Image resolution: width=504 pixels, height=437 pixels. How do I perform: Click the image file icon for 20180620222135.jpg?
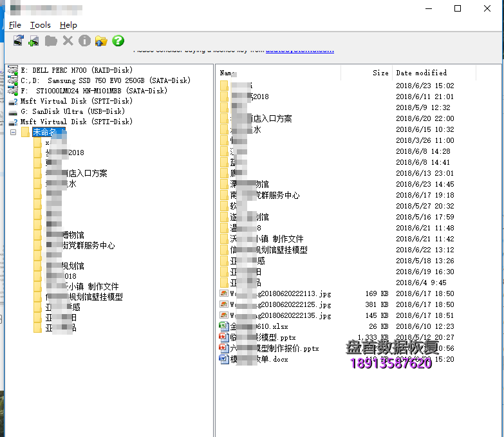coord(224,315)
